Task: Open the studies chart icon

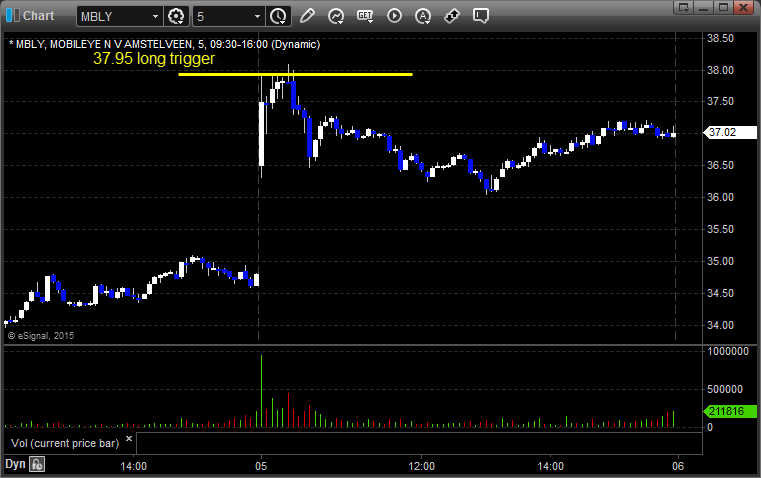Action: 336,16
